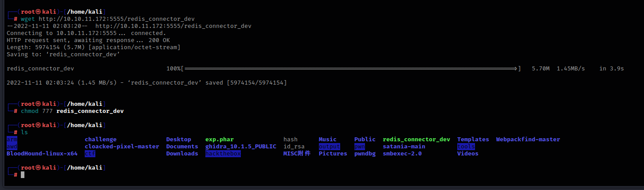Select the green 'exp.phar' file name
The height and width of the screenshot is (190, 644).
click(220, 140)
